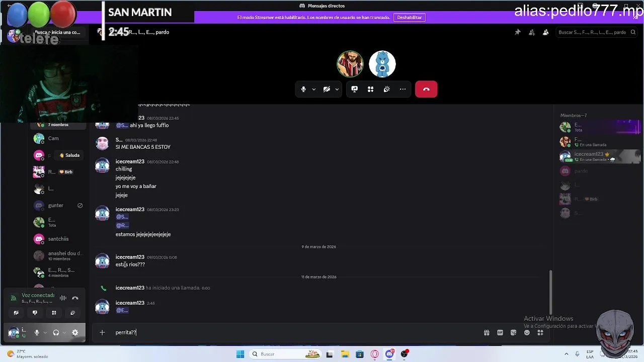The height and width of the screenshot is (362, 644).
Task: Open output device dropdown beside headphones
Action: click(64, 333)
